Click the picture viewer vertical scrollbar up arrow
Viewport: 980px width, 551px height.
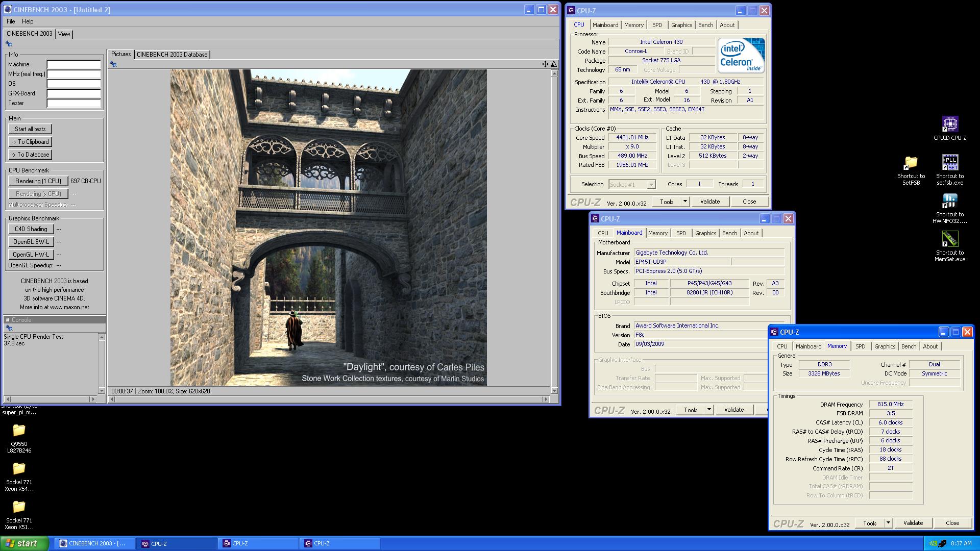tap(554, 73)
